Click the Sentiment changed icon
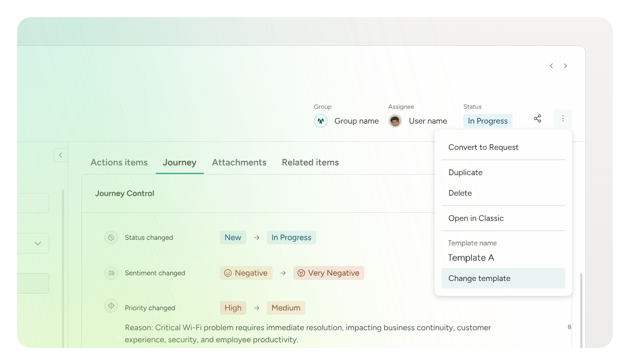The width and height of the screenshot is (630, 364). [111, 273]
